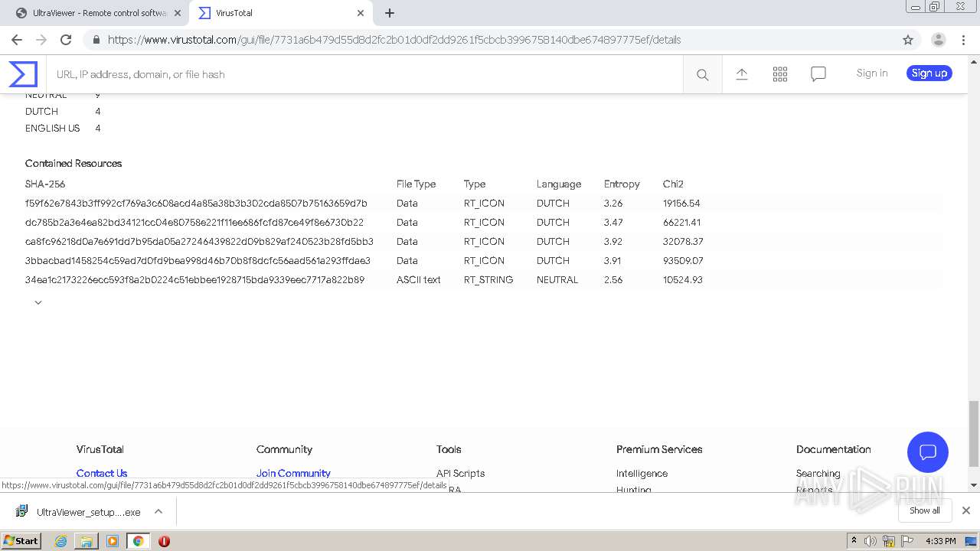Open the Chrome profile avatar icon
The height and width of the screenshot is (551, 980).
pyautogui.click(x=938, y=40)
